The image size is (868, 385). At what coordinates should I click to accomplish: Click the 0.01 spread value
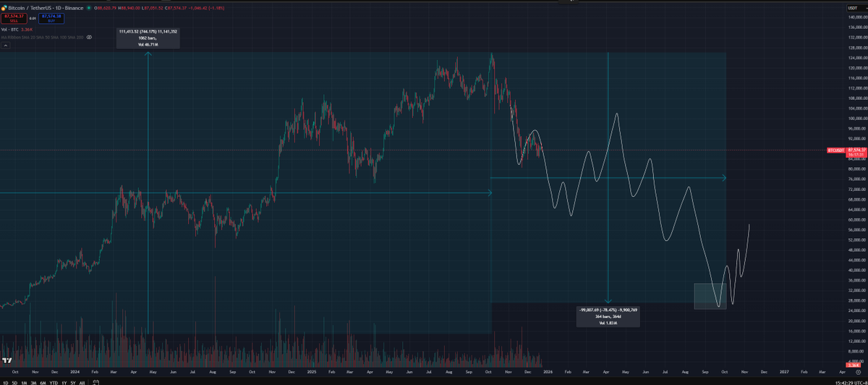coord(33,18)
